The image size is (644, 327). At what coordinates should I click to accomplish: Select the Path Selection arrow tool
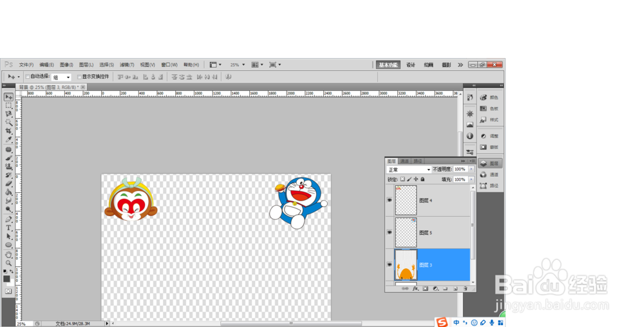point(8,237)
